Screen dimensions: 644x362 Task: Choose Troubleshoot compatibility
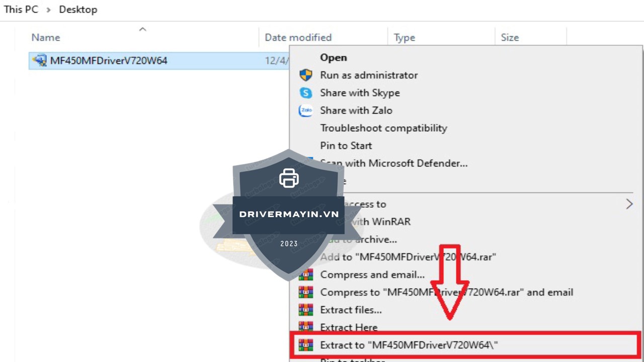(383, 128)
